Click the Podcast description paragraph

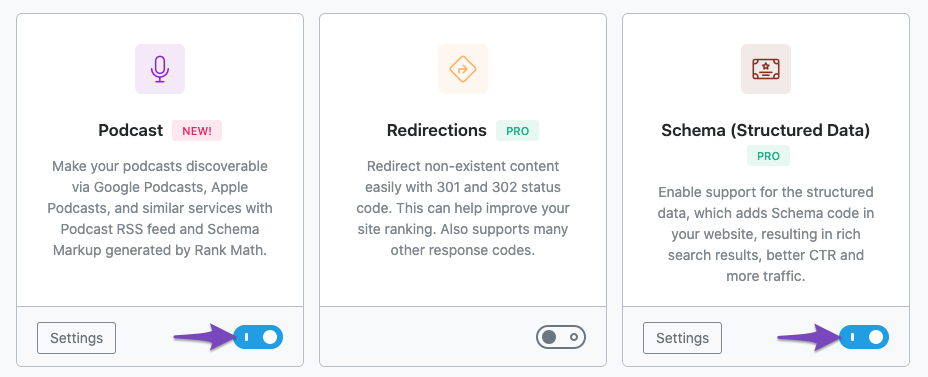click(x=160, y=208)
